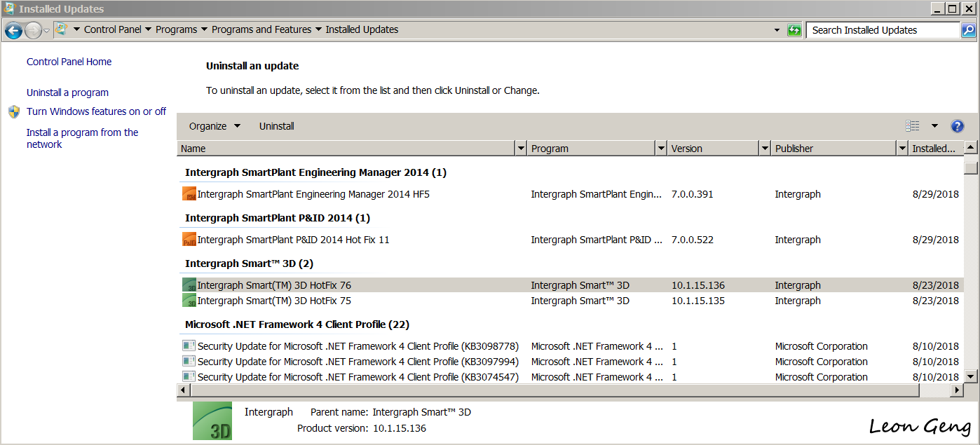Screen dimensions: 980x445
Task: Expand the Programs and Features breadcrumb arrow
Action: 318,30
